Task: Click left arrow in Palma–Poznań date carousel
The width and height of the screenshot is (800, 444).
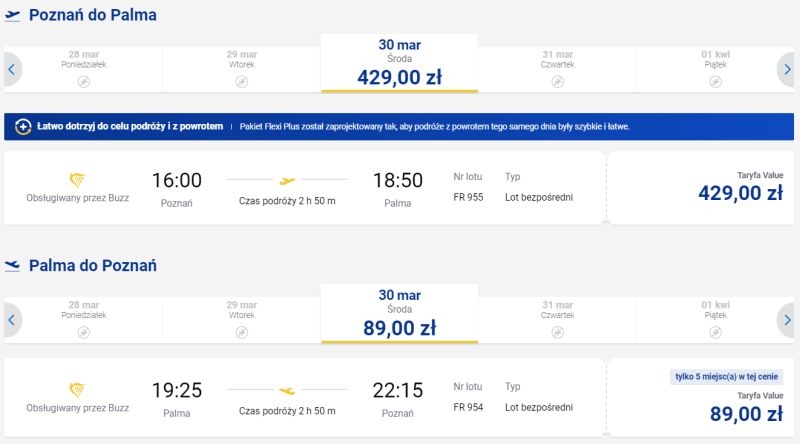Action: coord(11,320)
